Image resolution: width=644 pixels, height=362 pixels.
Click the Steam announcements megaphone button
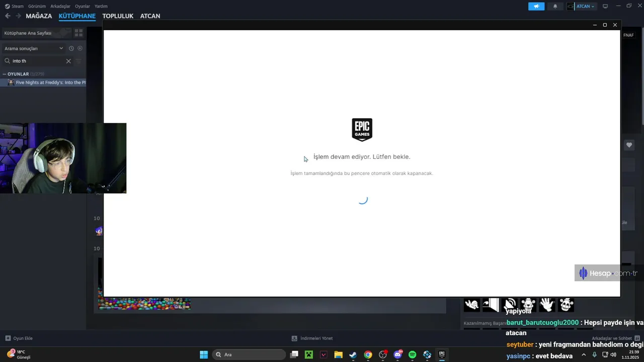coord(536,6)
